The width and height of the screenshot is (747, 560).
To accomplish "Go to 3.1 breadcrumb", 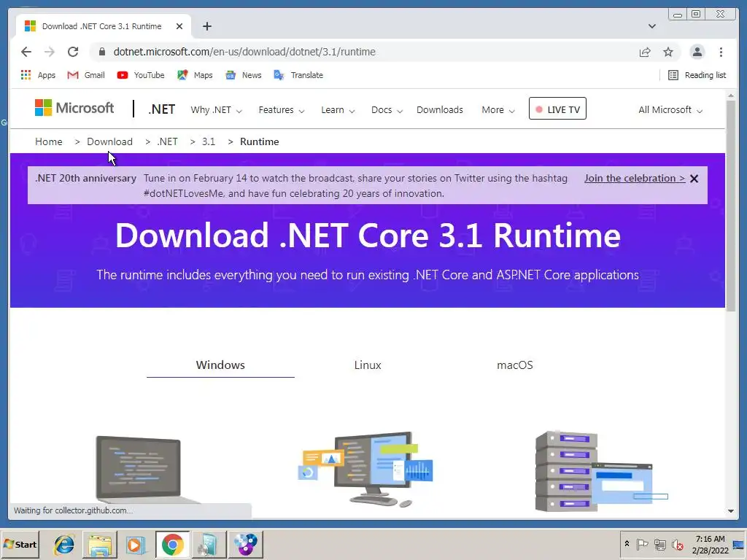I will point(209,142).
